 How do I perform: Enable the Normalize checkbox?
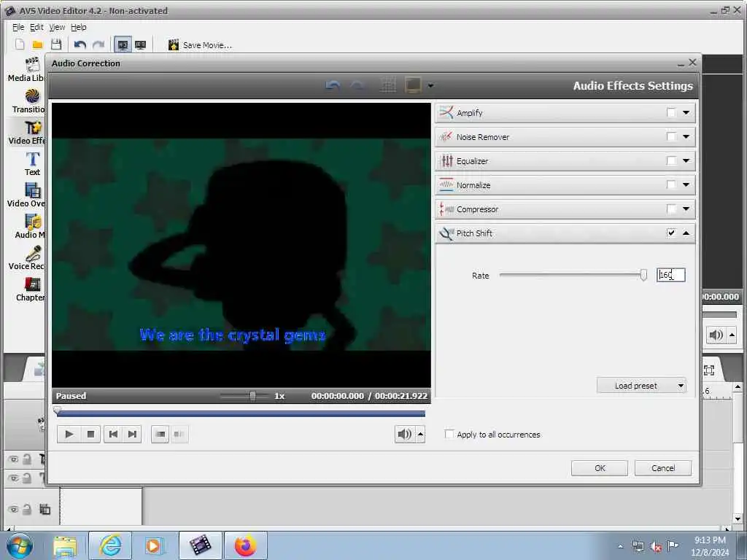tap(671, 184)
